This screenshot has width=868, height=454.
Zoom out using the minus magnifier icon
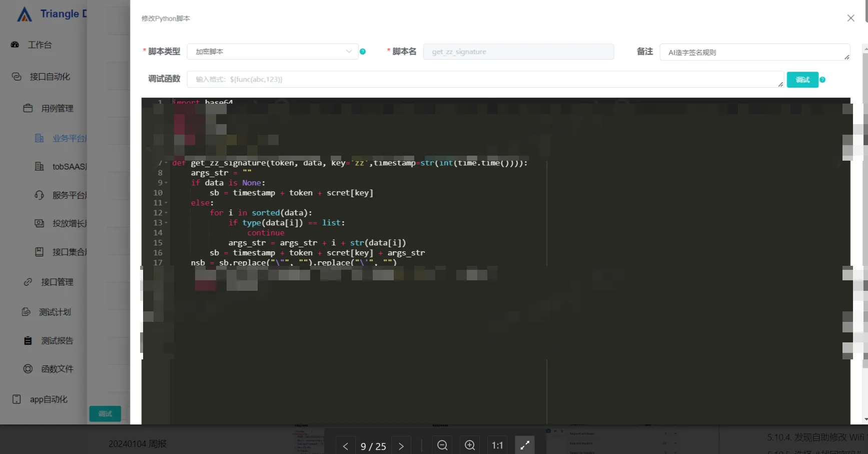(442, 445)
